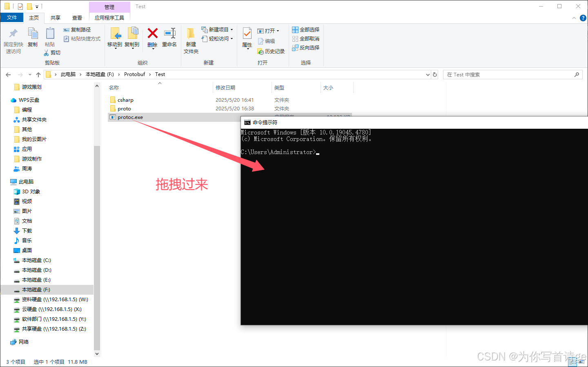Select WPS云盘 in navigation pane
The image size is (588, 367).
click(x=29, y=100)
